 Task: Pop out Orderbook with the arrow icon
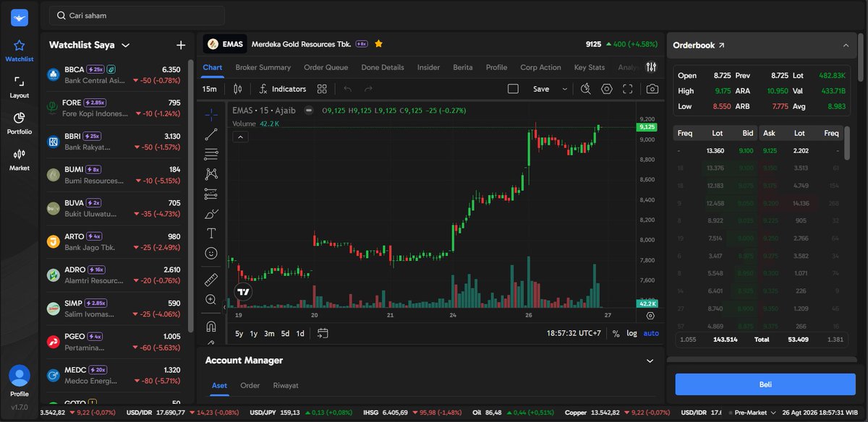point(721,45)
